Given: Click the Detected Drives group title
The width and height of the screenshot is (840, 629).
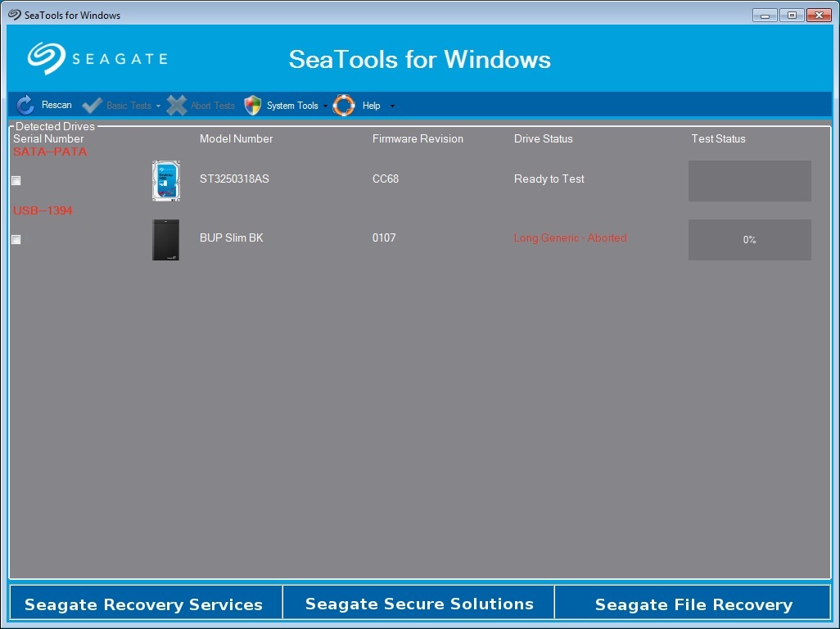Looking at the screenshot, I should 55,126.
